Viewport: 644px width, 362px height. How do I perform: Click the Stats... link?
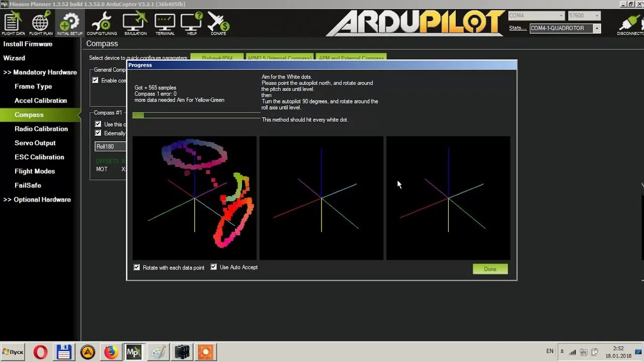(x=518, y=28)
